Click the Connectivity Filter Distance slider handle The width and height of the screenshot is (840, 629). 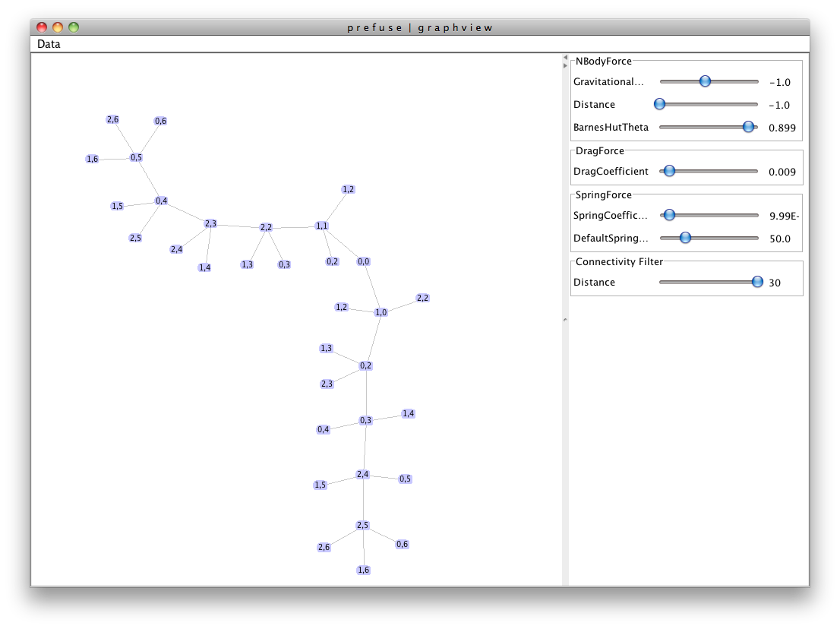[x=757, y=282]
